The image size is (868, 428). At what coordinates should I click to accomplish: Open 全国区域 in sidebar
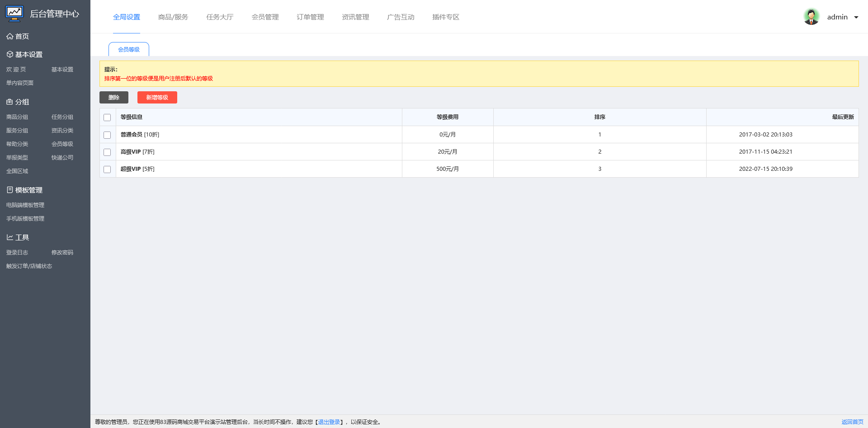point(17,171)
